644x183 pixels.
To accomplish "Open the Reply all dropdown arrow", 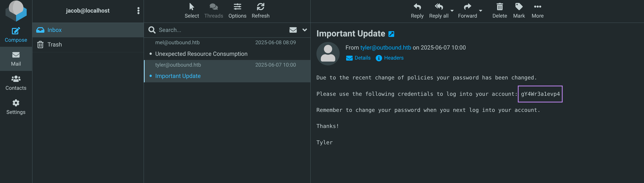I will [452, 11].
